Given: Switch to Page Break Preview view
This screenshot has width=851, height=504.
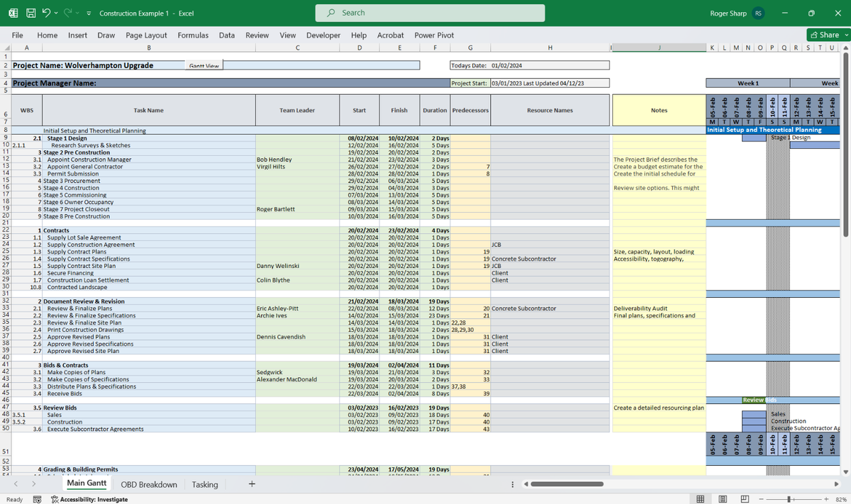Looking at the screenshot, I should click(x=744, y=498).
